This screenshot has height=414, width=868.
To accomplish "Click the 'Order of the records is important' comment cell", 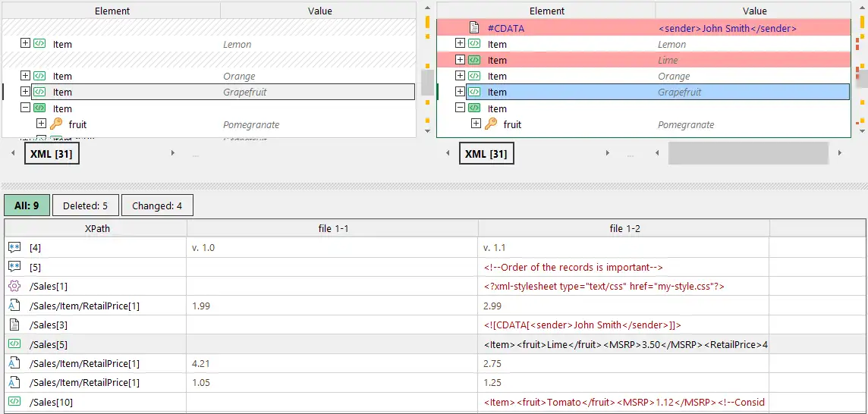I will (624, 267).
